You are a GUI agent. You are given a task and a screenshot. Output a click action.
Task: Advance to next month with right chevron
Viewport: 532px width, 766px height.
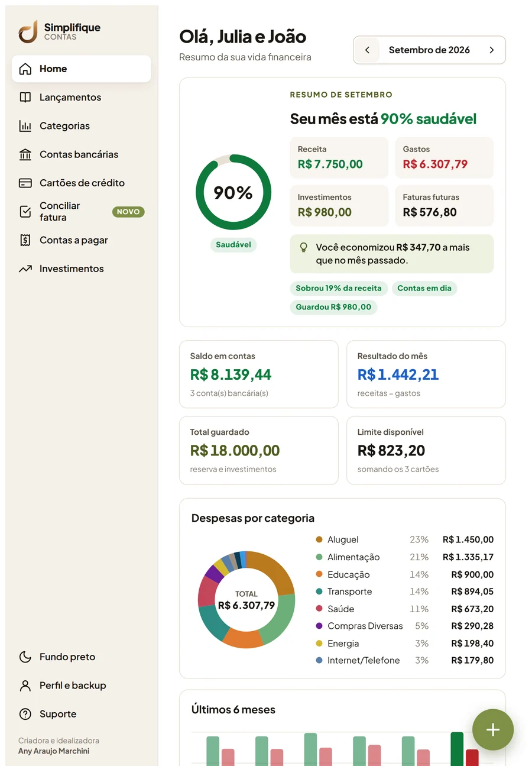(492, 50)
